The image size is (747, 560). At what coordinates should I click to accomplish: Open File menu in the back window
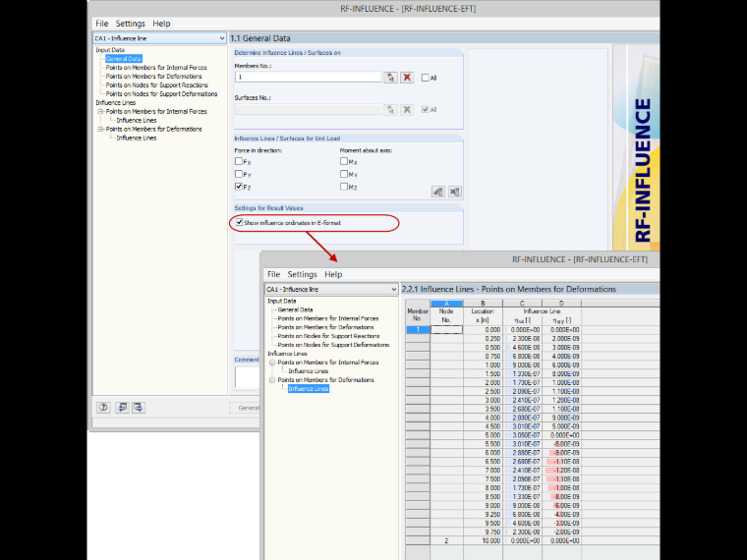point(101,24)
